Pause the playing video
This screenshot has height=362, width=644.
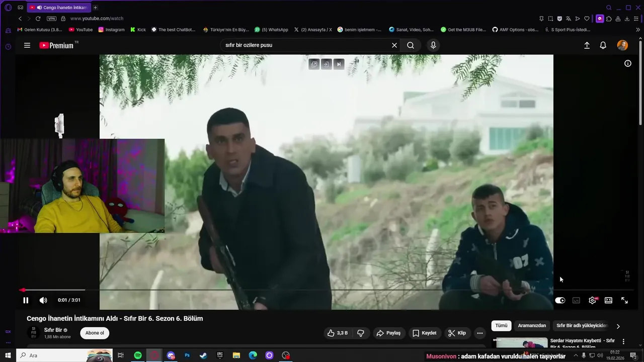(26, 300)
